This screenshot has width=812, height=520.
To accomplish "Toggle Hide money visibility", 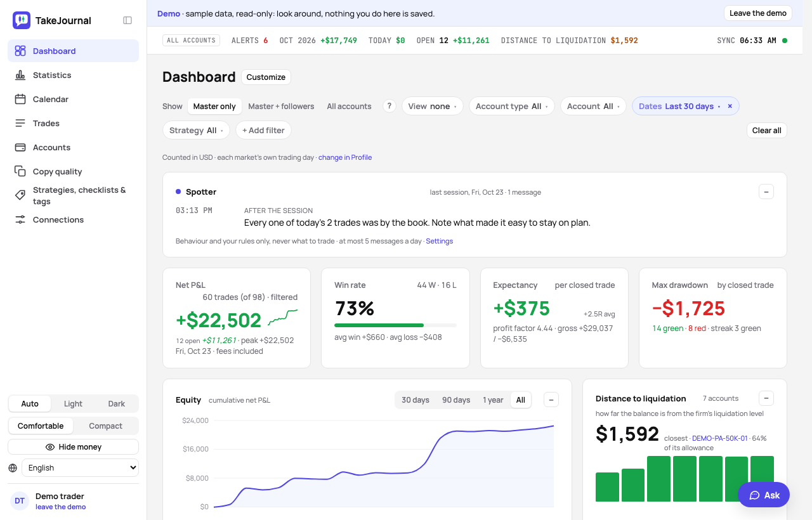I will [74, 447].
